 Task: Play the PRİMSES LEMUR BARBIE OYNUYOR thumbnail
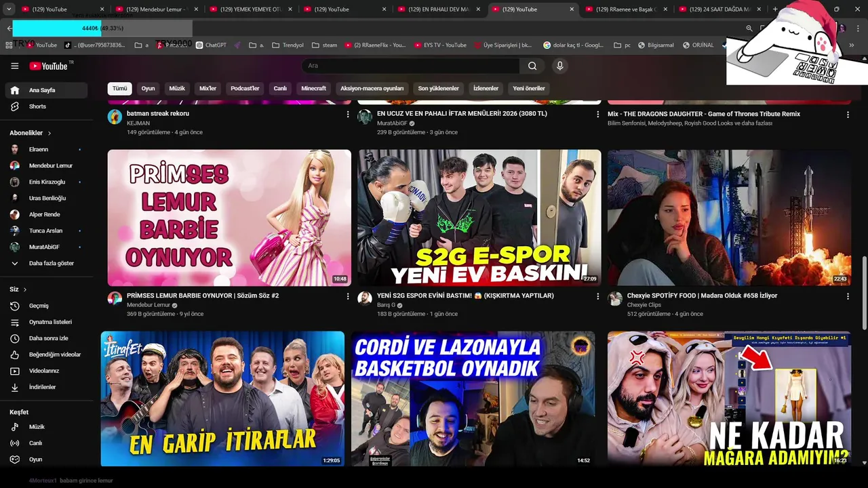point(229,218)
